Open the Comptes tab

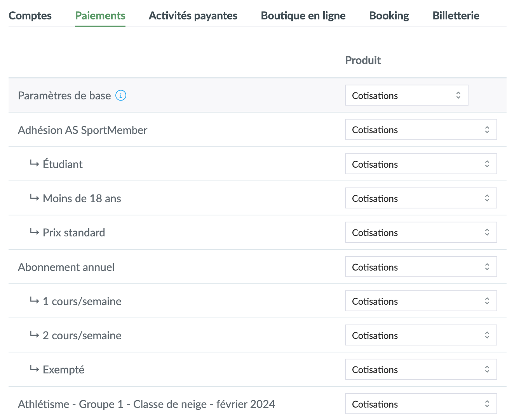[x=30, y=16]
